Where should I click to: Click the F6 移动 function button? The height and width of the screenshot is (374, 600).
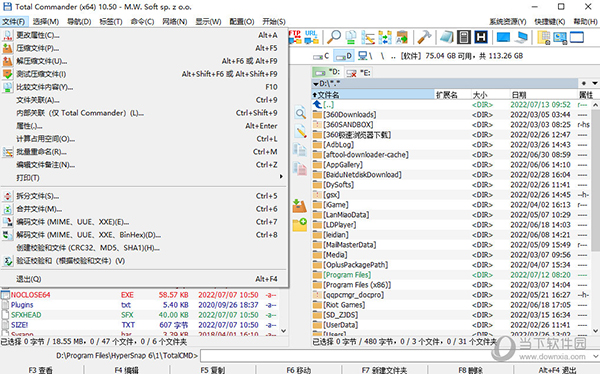pyautogui.click(x=299, y=370)
